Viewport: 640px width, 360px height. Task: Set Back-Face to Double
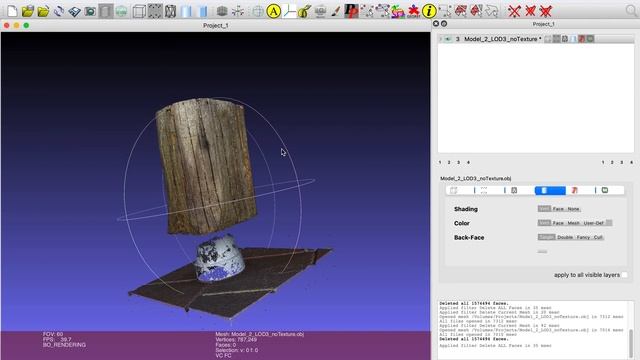coord(565,238)
